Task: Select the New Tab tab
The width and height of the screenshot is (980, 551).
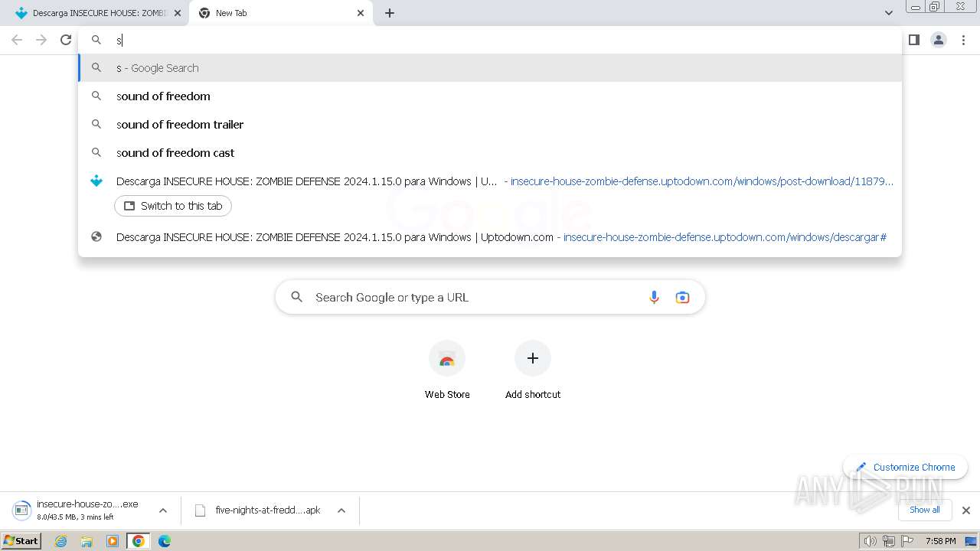Action: click(x=281, y=13)
